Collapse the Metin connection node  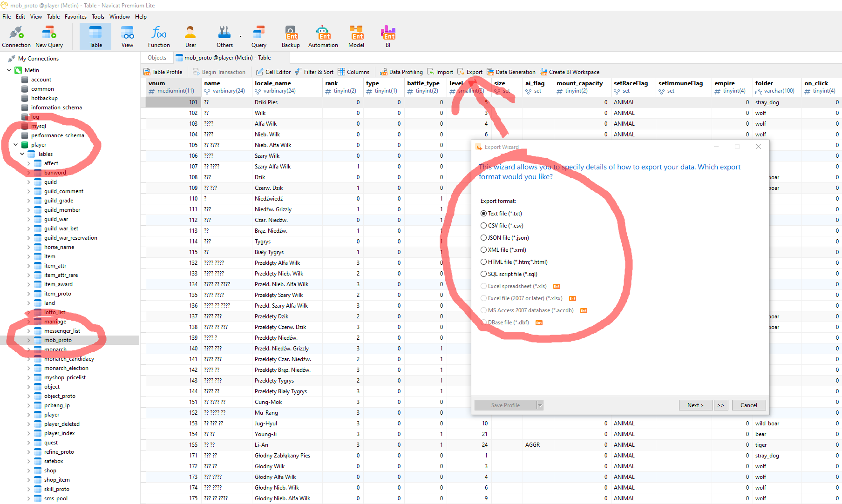pyautogui.click(x=9, y=70)
